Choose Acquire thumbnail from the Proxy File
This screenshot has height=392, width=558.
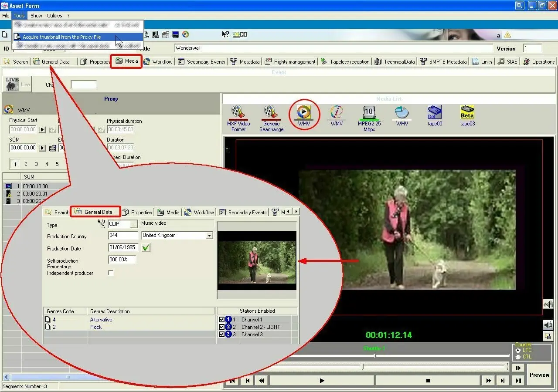tap(61, 37)
